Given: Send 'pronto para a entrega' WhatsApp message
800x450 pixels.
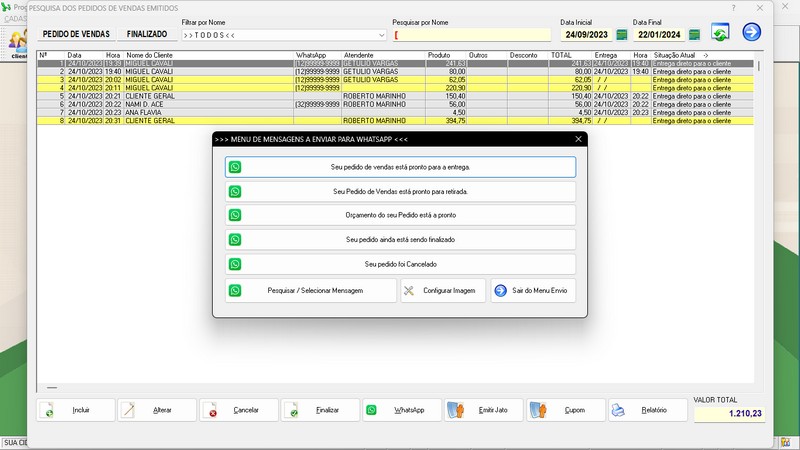Looking at the screenshot, I should pyautogui.click(x=400, y=167).
